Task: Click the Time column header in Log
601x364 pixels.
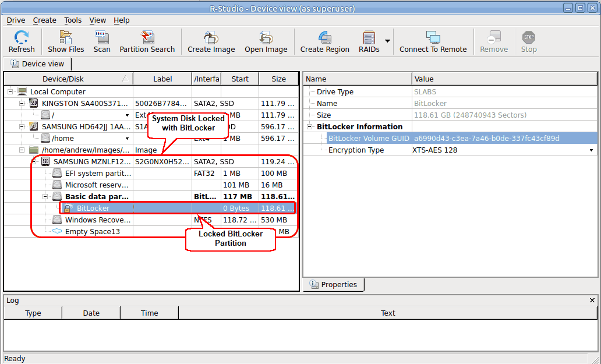Action: pos(150,313)
